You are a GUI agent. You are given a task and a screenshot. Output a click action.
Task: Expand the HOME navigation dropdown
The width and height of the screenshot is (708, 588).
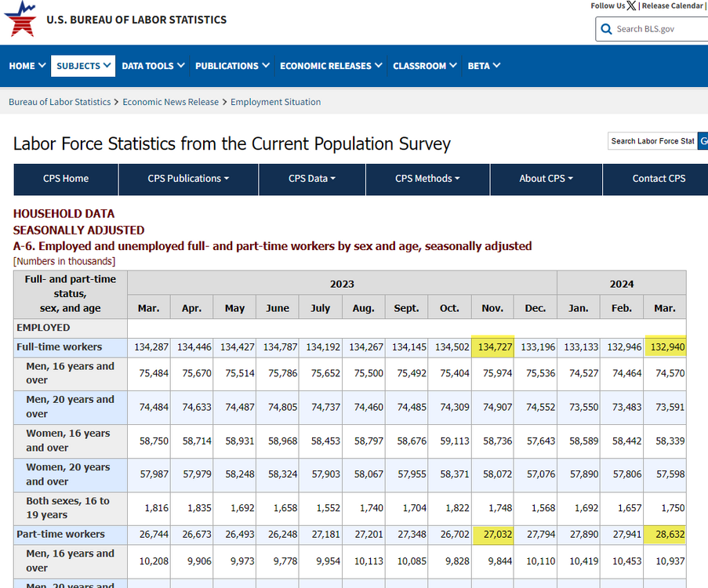27,66
